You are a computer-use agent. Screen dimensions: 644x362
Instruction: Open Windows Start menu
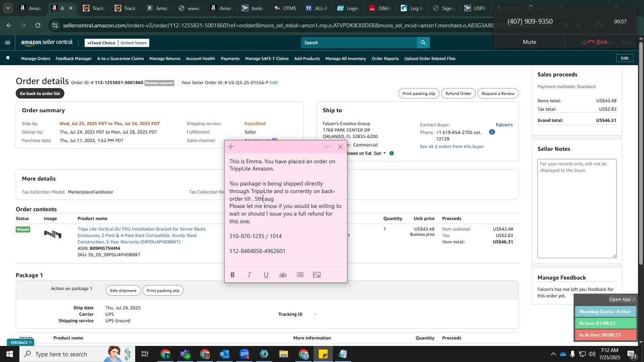[x=10, y=354]
